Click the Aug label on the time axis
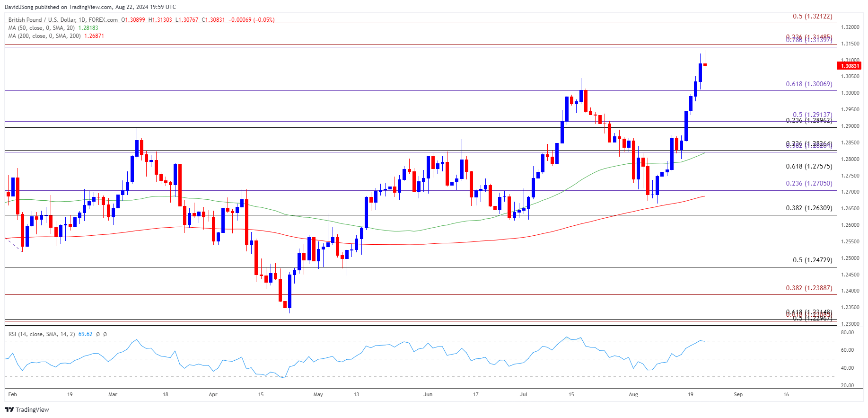The width and height of the screenshot is (868, 418). (633, 395)
